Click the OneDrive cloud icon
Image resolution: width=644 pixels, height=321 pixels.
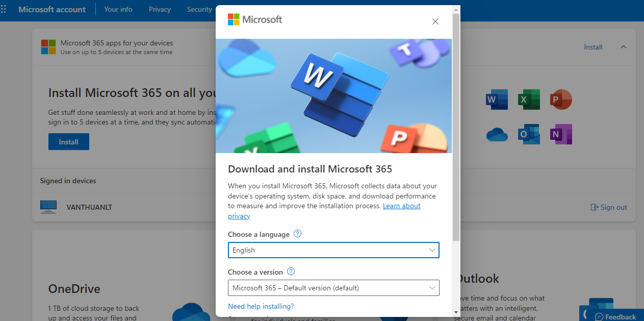click(497, 135)
